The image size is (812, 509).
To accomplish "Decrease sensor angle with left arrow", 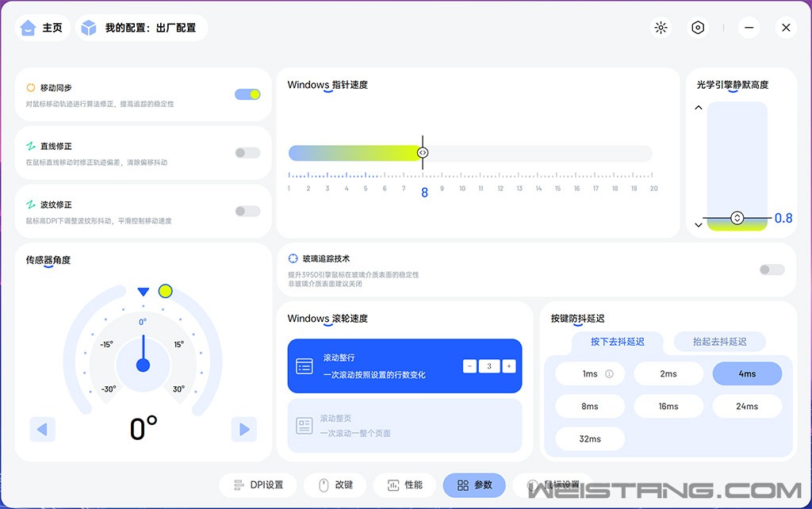I will coord(43,429).
